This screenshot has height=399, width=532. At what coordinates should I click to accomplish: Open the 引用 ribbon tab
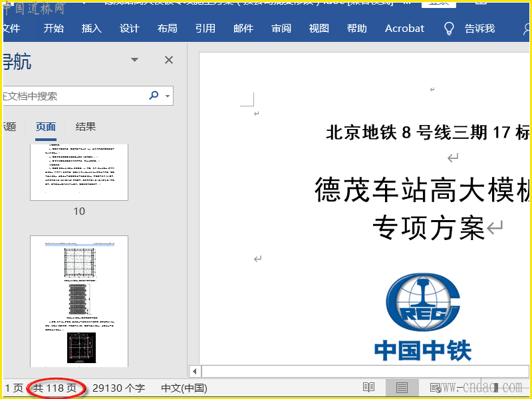205,28
